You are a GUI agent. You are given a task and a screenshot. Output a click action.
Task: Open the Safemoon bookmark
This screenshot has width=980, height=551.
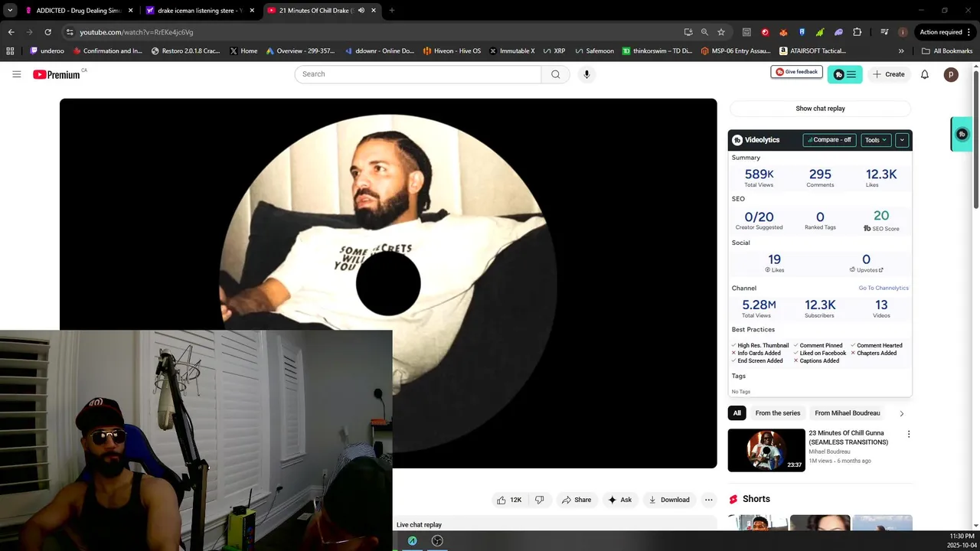coord(594,51)
